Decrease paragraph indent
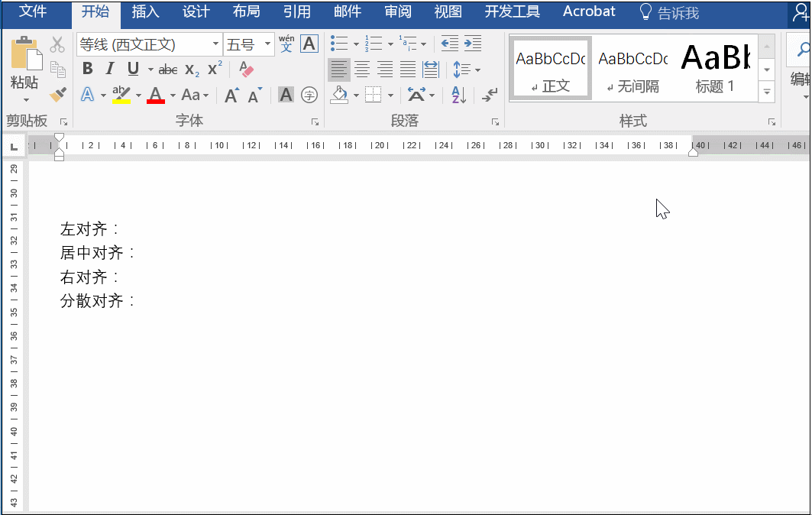The width and height of the screenshot is (812, 515). (449, 44)
